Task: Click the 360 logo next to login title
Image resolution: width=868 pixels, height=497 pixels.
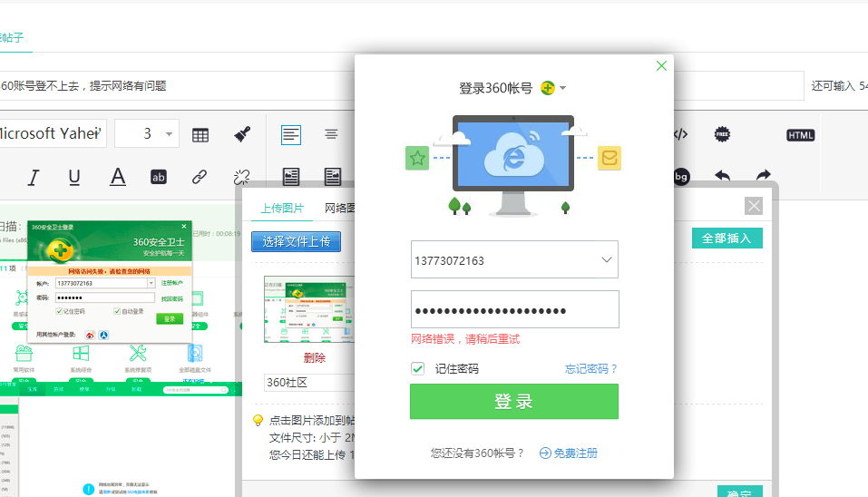Action: pos(548,88)
